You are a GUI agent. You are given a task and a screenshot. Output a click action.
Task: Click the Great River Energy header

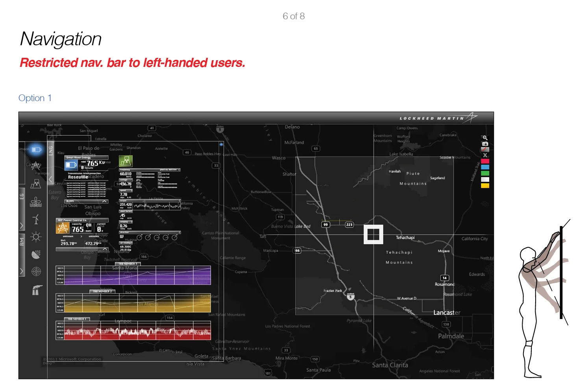[86, 157]
